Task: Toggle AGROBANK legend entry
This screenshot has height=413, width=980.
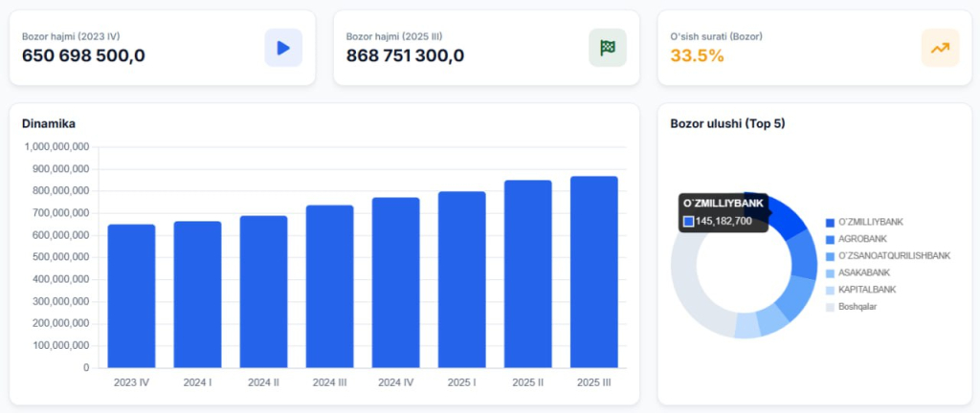Action: tap(862, 239)
